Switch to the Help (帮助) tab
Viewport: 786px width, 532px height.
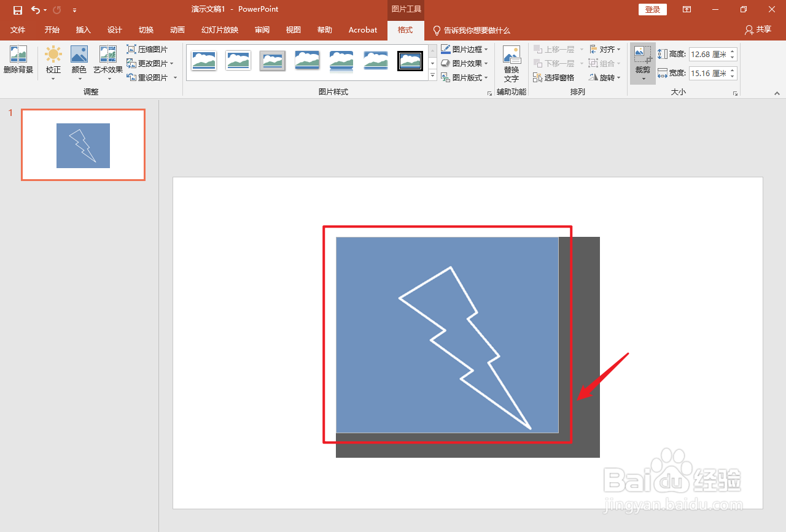(325, 30)
